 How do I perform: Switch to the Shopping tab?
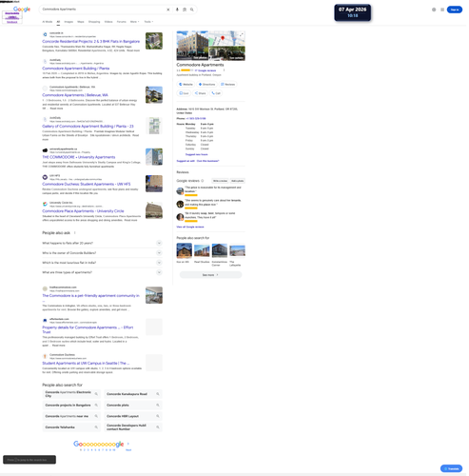pyautogui.click(x=94, y=22)
